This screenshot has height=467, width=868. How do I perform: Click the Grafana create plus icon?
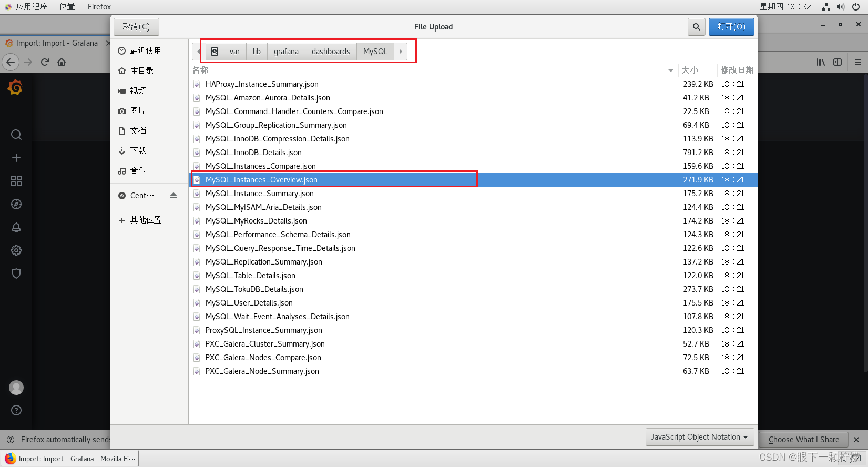click(x=16, y=158)
